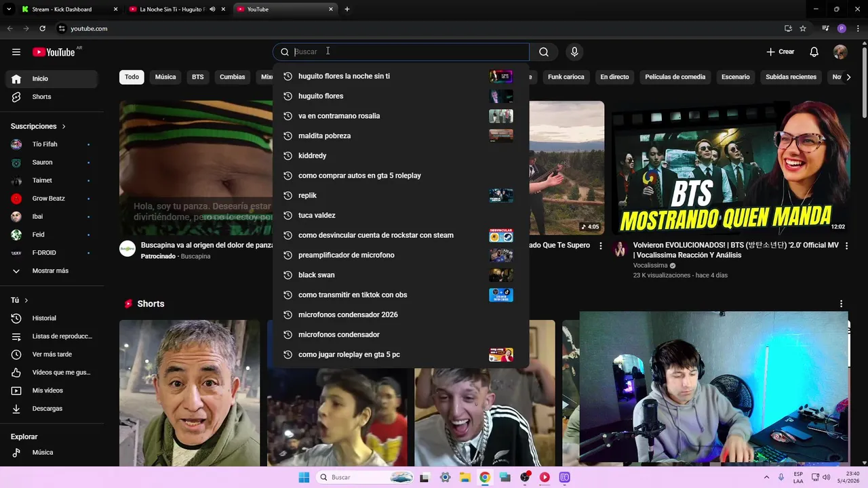This screenshot has width=868, height=488.
Task: Open the BTS Mostrando Quien Manda thumbnail
Action: pos(731,167)
